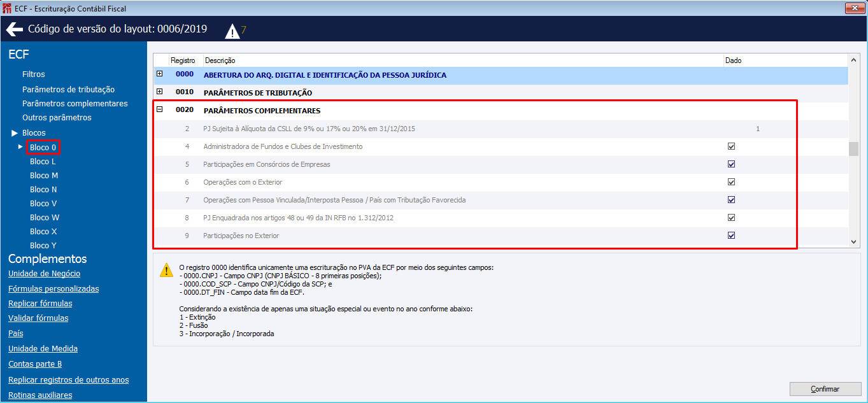Open Replicar registros de outros anos link
Image resolution: width=868 pixels, height=403 pixels.
[69, 380]
